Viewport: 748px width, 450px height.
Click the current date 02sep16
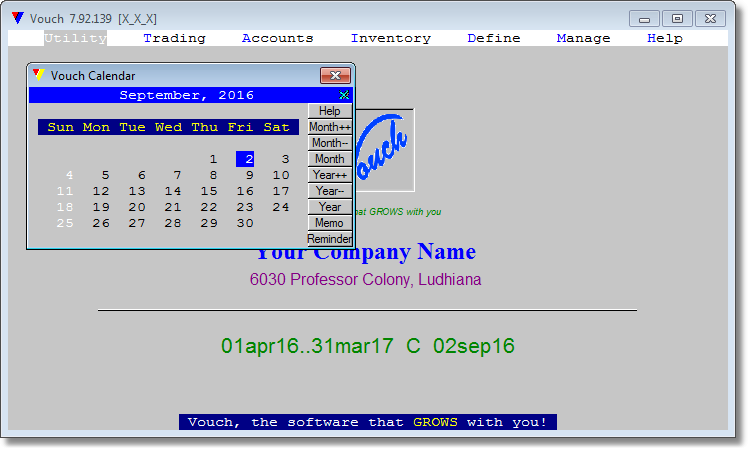[474, 346]
